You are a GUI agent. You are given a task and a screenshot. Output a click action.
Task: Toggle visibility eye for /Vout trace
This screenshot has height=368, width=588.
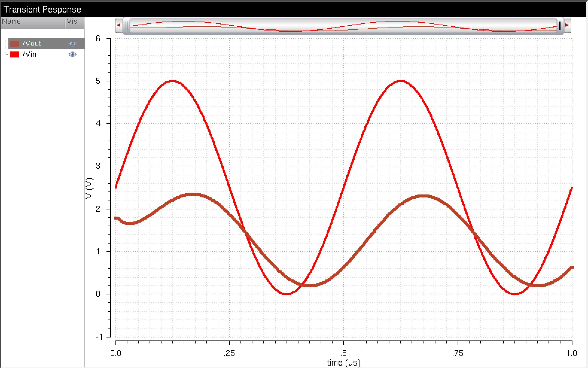point(72,44)
